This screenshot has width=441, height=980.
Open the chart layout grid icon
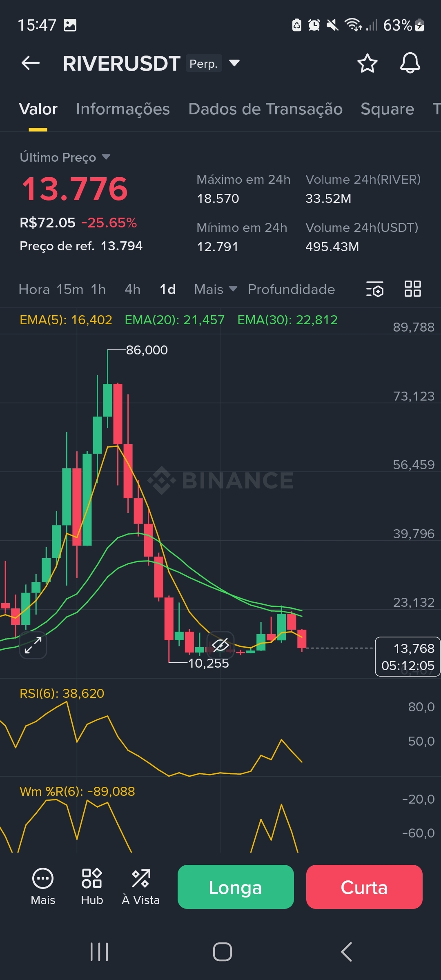tap(412, 289)
